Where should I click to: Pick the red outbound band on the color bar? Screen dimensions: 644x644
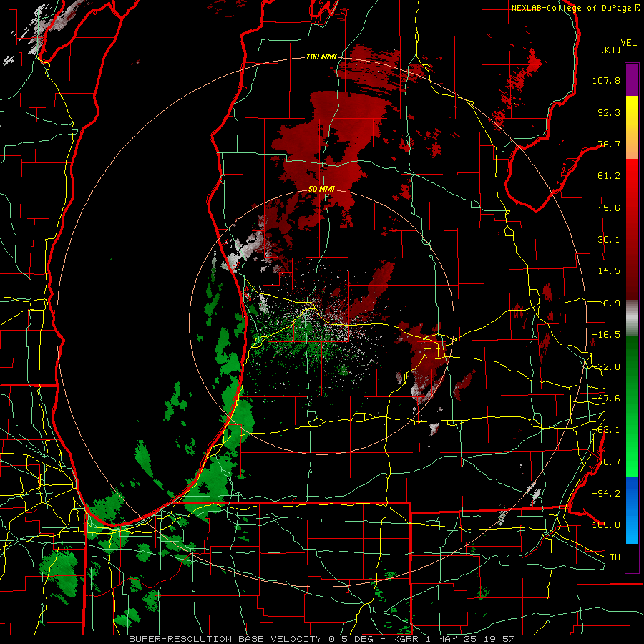coord(632,229)
